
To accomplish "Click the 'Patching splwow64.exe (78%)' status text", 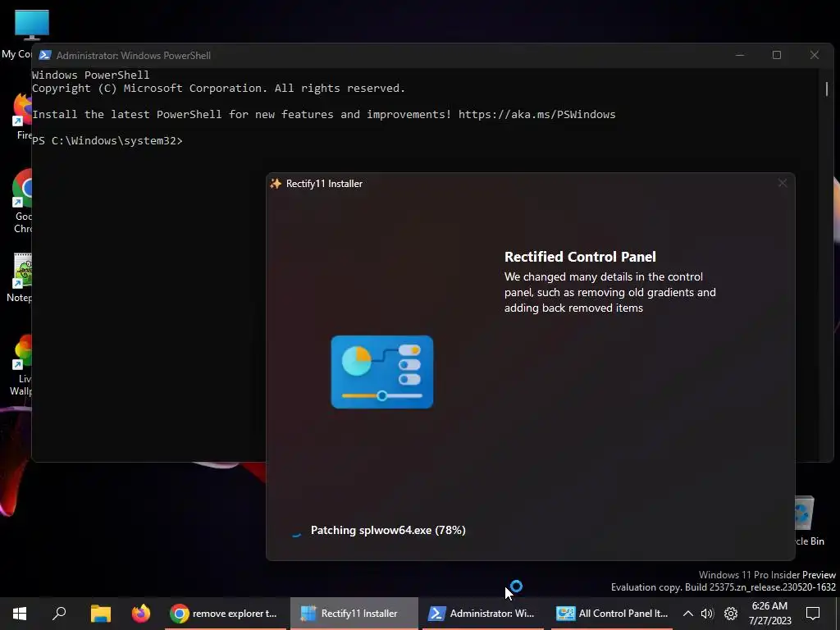I will [388, 530].
